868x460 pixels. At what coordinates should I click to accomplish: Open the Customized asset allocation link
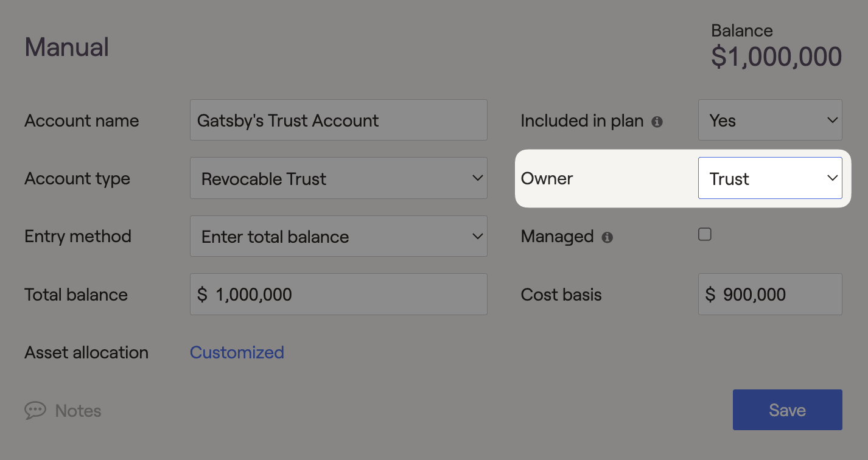click(237, 352)
